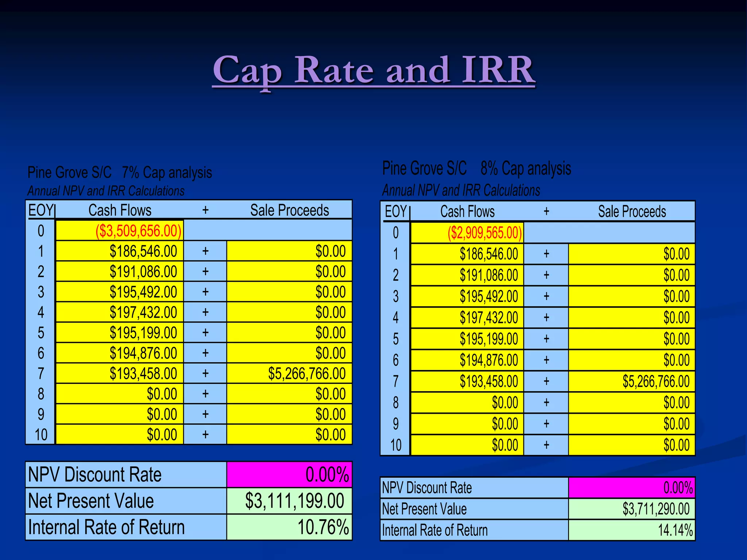Select $194,876.00 cash flow in 8% Cap table
The width and height of the screenshot is (747, 560).
[x=467, y=360]
